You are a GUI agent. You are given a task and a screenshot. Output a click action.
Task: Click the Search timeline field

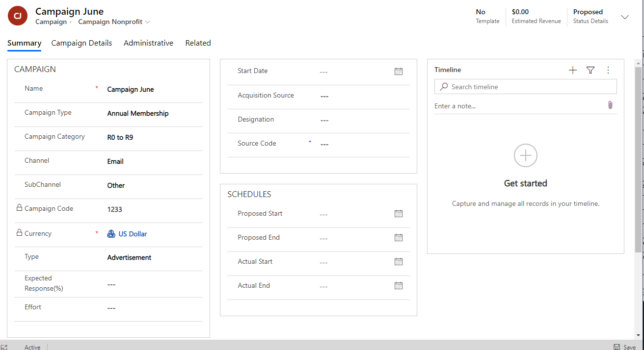click(x=530, y=87)
